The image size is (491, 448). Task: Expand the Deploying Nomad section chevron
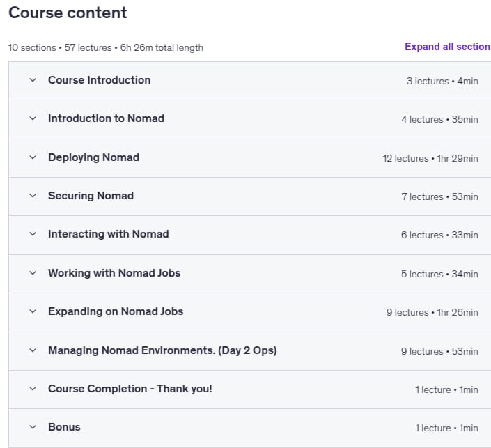click(x=33, y=157)
